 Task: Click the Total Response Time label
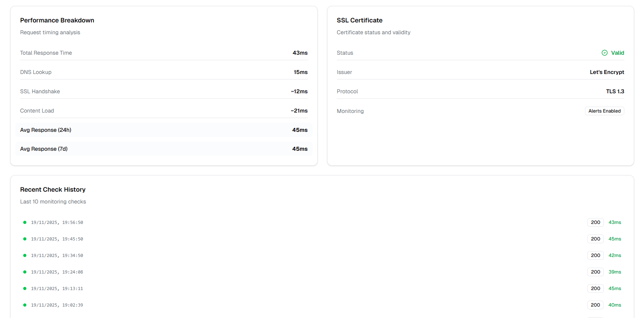(x=46, y=53)
